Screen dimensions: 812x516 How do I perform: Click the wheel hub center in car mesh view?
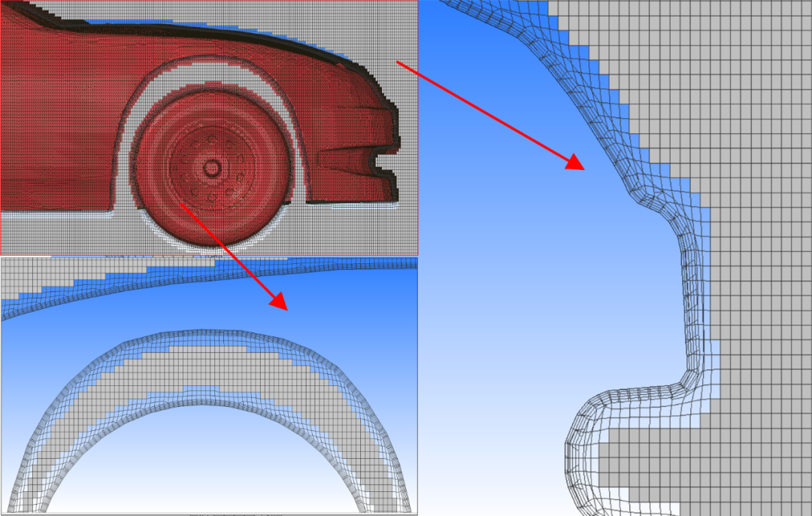(x=211, y=168)
